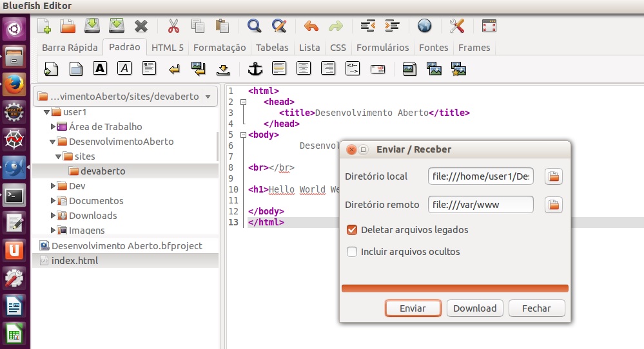Screen dimensions: 644x349
Task: Open the Tabelas toolbar tab
Action: pos(272,48)
